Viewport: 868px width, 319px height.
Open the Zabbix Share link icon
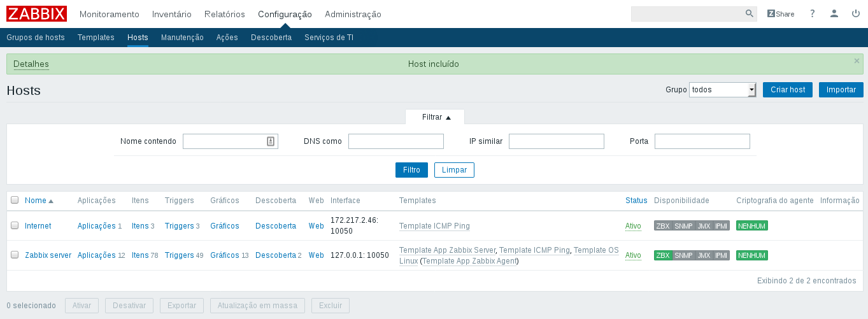[x=781, y=14]
